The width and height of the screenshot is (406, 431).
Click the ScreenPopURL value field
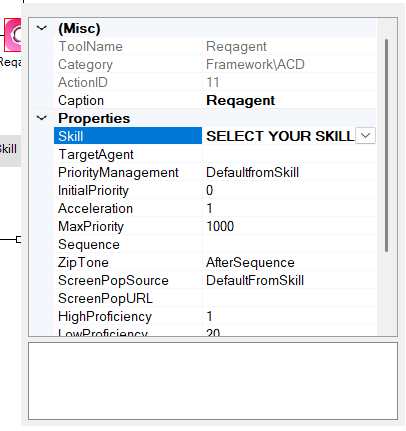coord(289,298)
